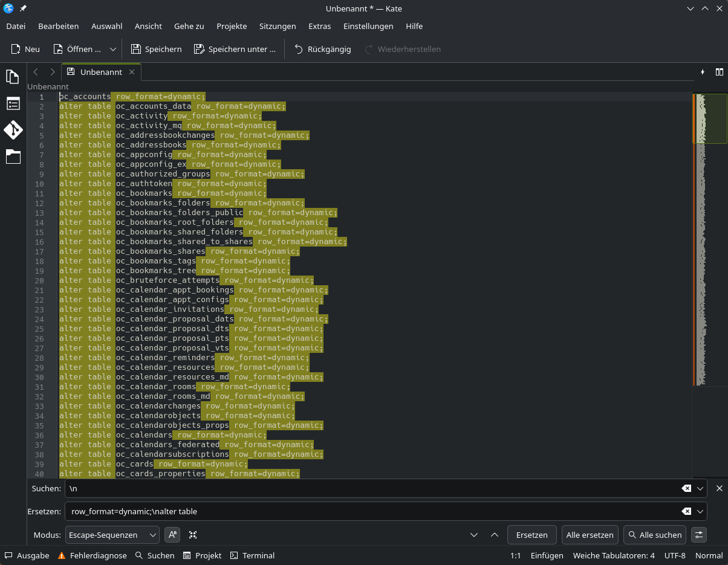Show the filesystem browser sidebar panel
This screenshot has height=565, width=728.
pyautogui.click(x=13, y=157)
